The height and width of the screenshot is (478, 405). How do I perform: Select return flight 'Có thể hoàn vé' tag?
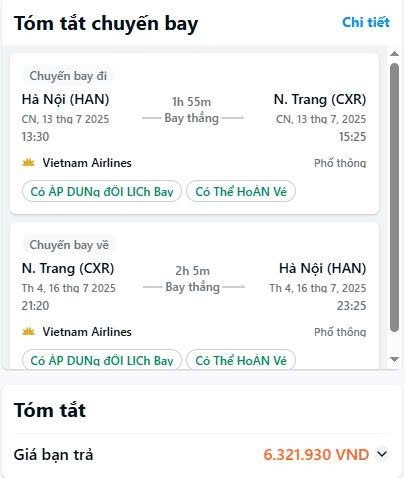click(x=241, y=360)
